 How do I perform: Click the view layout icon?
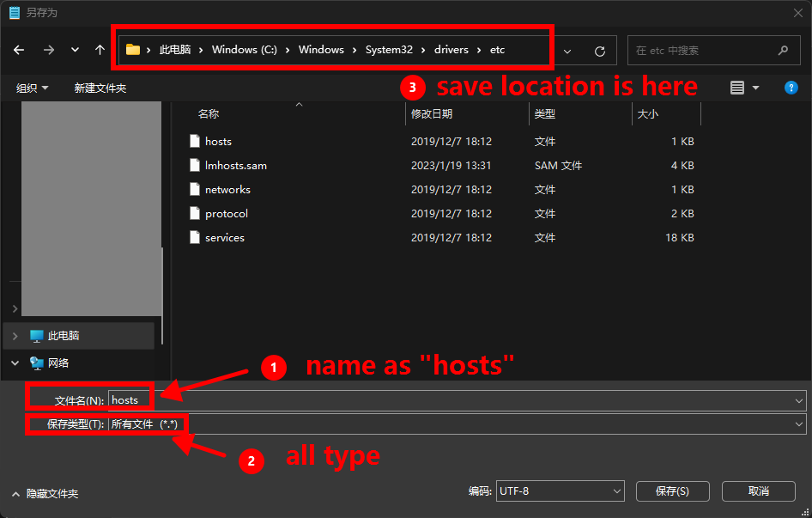(736, 88)
